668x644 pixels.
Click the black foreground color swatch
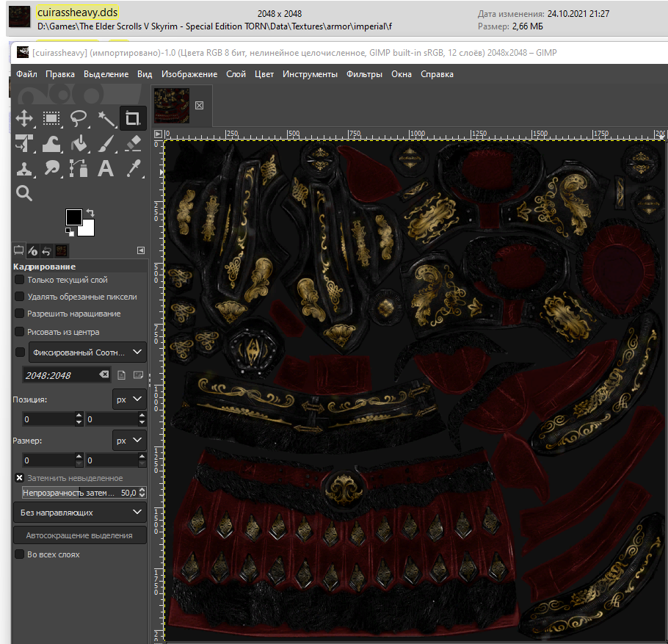coord(73,217)
